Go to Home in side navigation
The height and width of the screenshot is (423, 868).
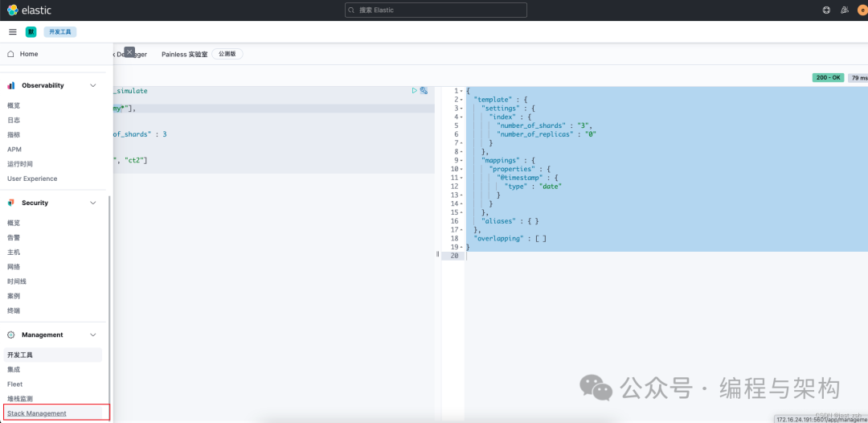pyautogui.click(x=28, y=54)
